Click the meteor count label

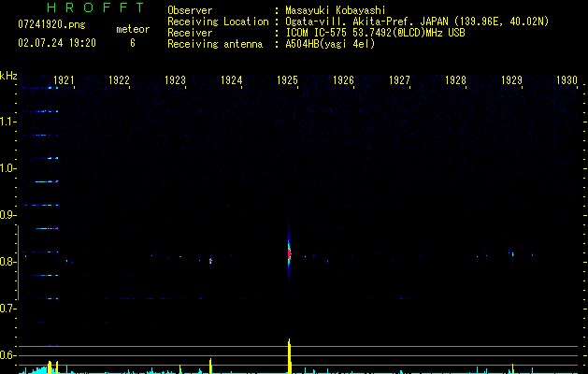133,29
